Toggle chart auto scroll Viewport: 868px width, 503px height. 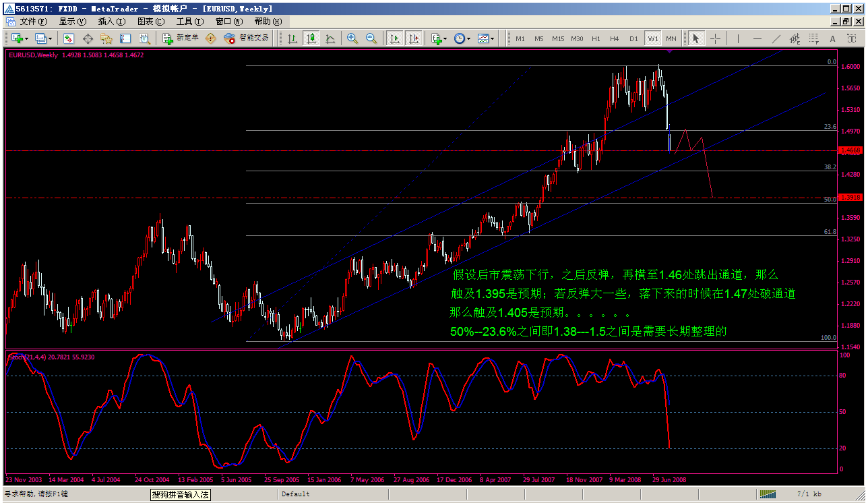(x=395, y=38)
